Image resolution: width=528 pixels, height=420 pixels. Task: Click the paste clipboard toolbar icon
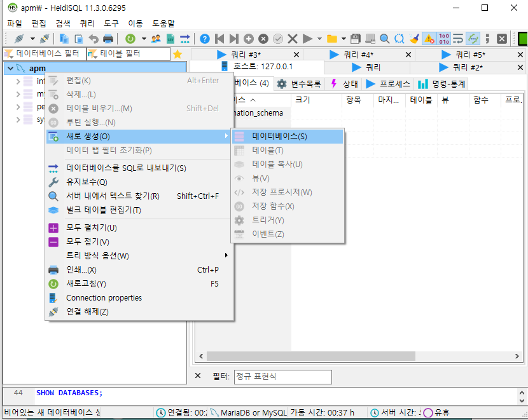click(78, 39)
